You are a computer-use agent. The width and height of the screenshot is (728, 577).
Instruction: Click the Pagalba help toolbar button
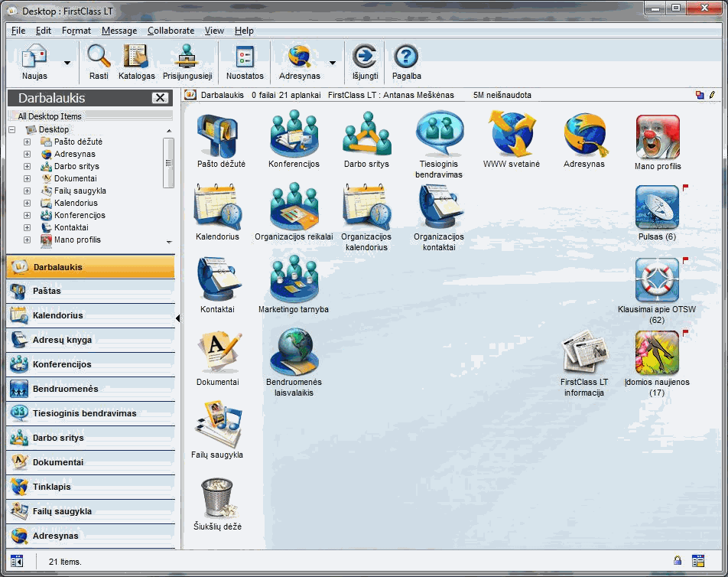point(406,62)
